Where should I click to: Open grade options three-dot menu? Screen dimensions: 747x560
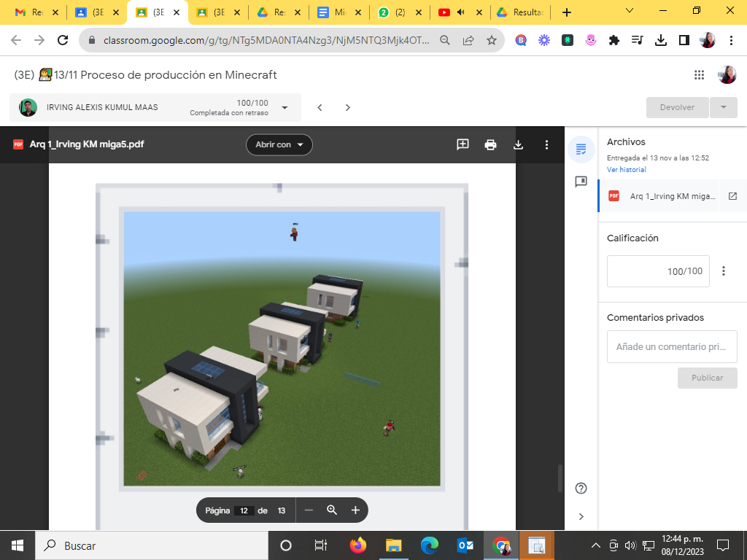pyautogui.click(x=723, y=271)
